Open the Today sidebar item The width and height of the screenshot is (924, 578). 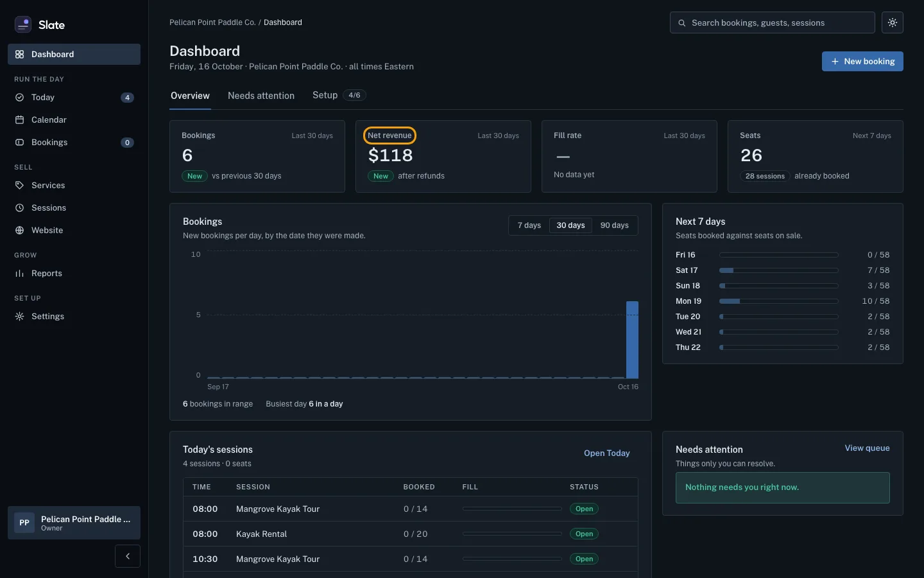(74, 98)
